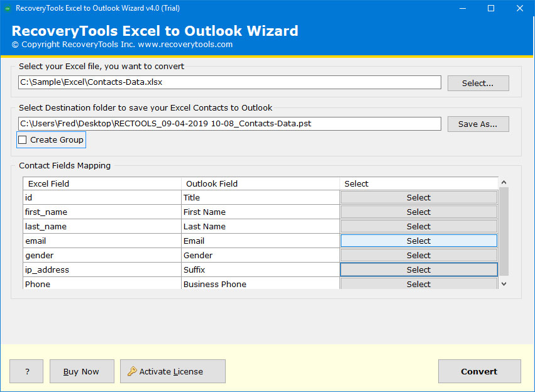
Task: Select the 'first_name' Excel field cell
Action: tap(102, 212)
